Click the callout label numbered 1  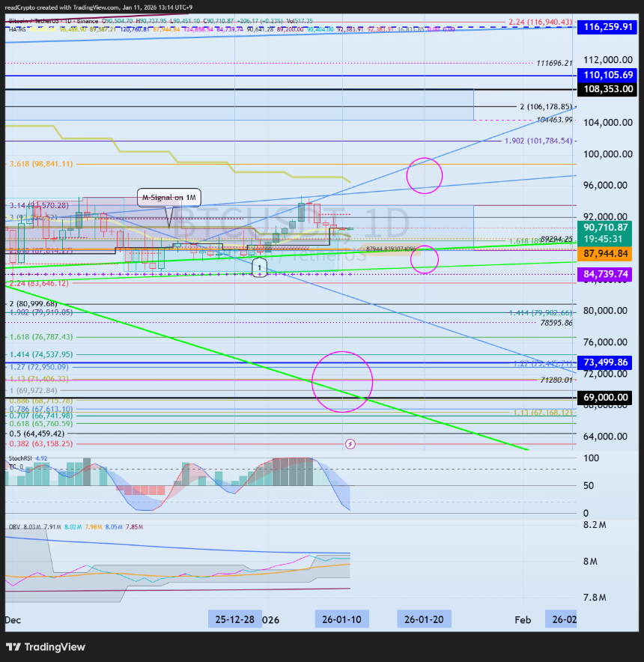pos(259,267)
